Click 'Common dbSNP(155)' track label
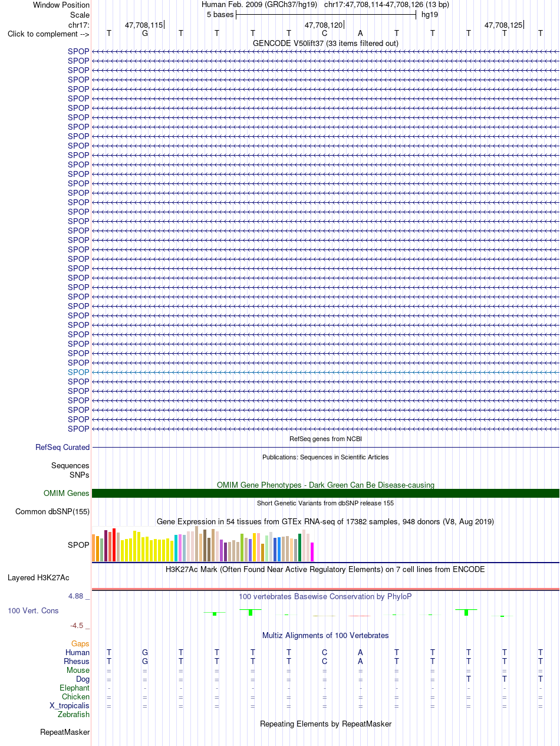Viewport: 560px width, 746px height. pyautogui.click(x=52, y=512)
